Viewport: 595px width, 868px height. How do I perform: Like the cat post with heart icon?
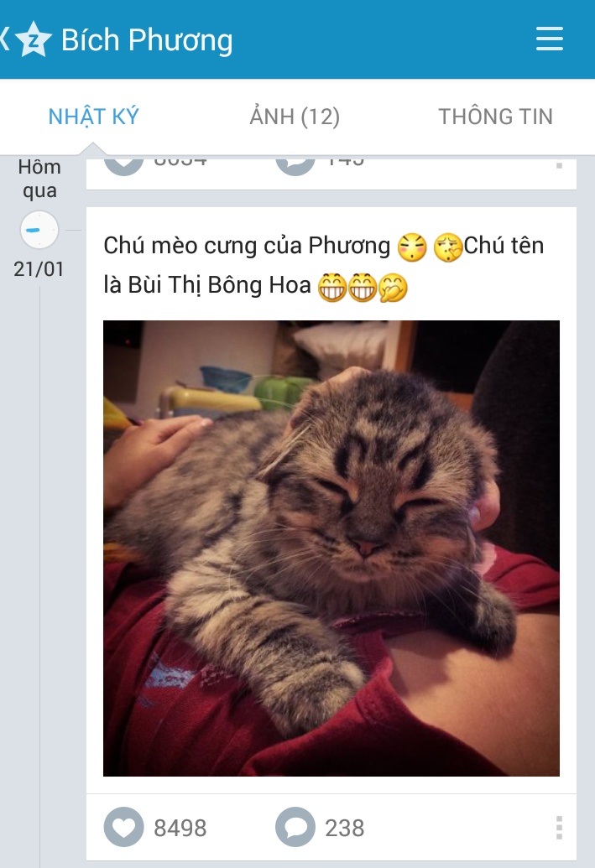click(x=123, y=827)
